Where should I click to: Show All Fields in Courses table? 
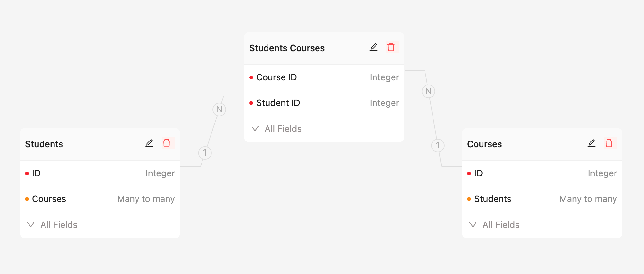point(495,225)
